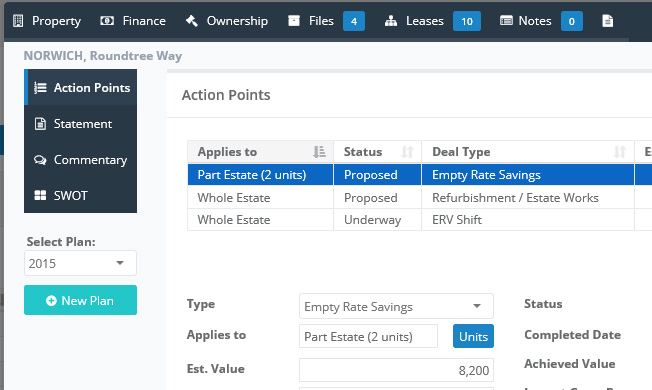This screenshot has height=390, width=652.
Task: Click the Files archive box icon
Action: (294, 21)
